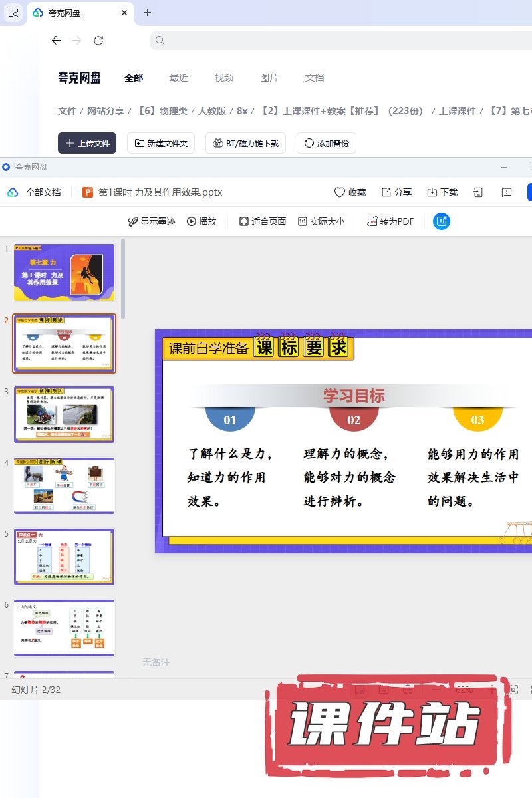This screenshot has width=532, height=798.
Task: Click 收藏 heart to favorite file
Action: (x=350, y=192)
